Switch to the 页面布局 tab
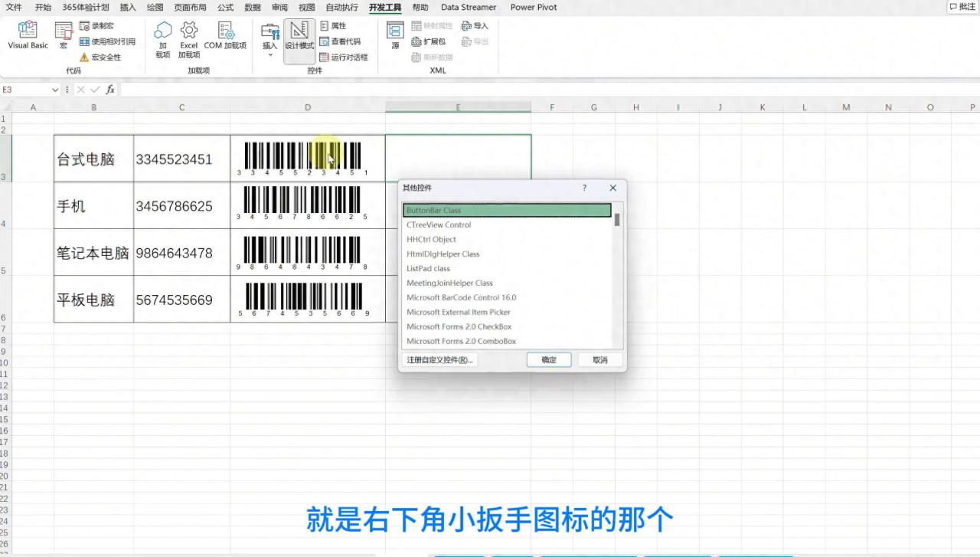This screenshot has height=557, width=980. pos(190,7)
